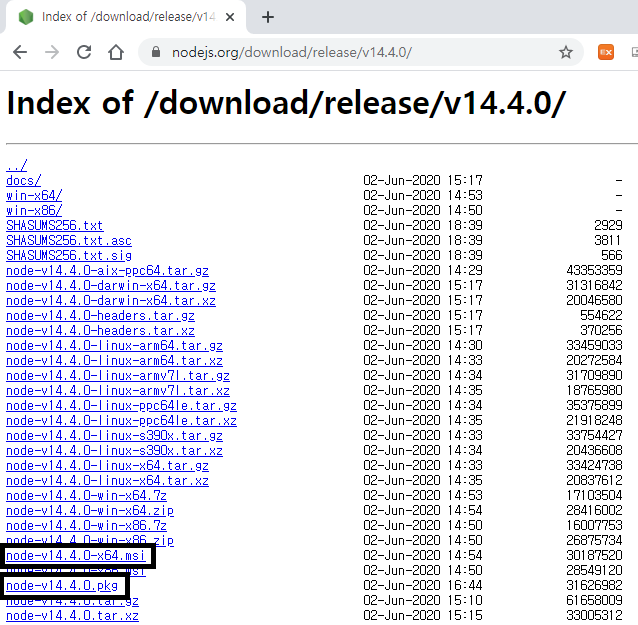Download node-v14.4.0-linux-s390x.tar.xz
This screenshot has height=625, width=638.
point(114,451)
